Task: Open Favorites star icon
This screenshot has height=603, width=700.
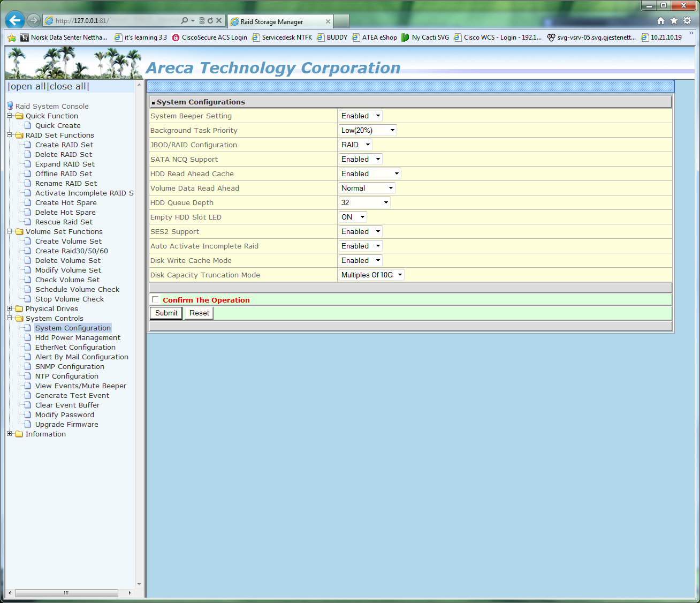Action: [x=674, y=20]
